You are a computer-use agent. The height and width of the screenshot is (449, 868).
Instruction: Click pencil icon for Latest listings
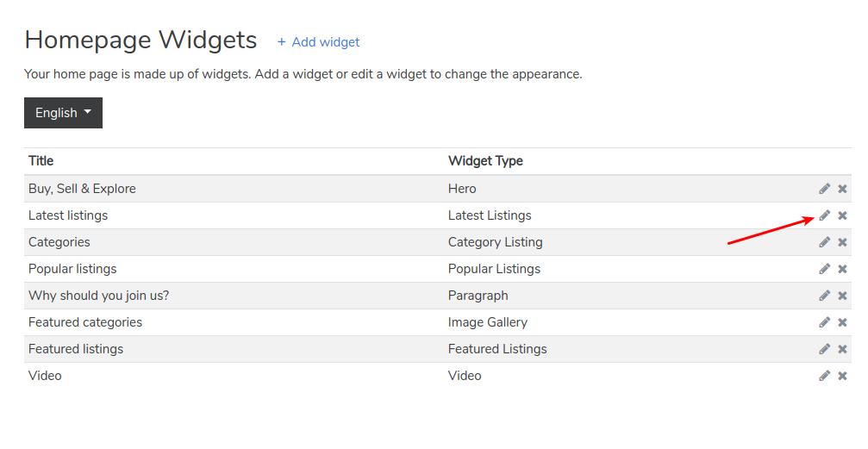click(x=825, y=215)
